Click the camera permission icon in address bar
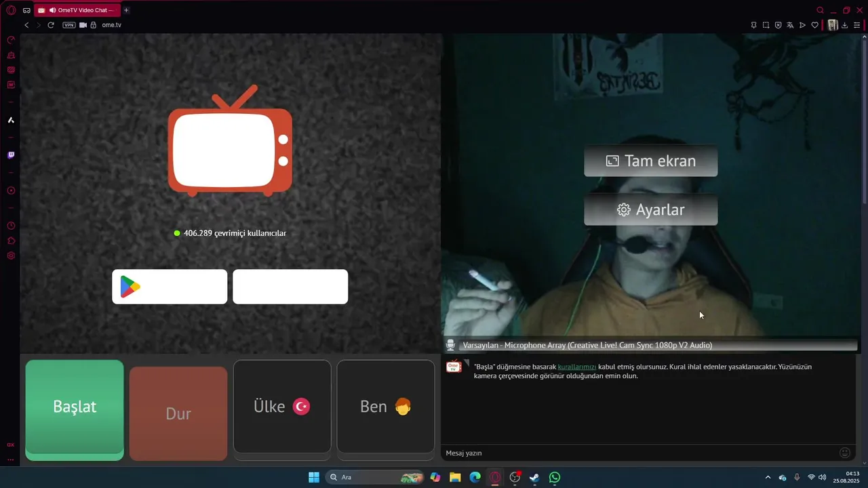Screen dimensions: 868x488 (83, 25)
